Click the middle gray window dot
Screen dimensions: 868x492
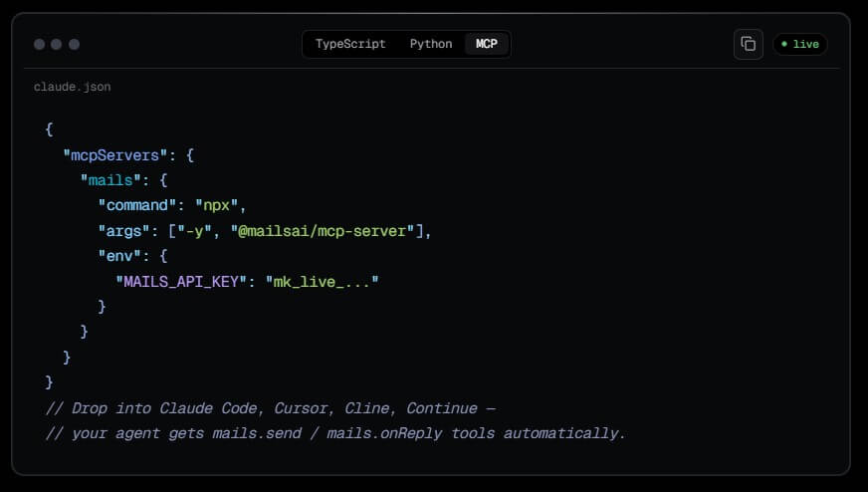coord(57,45)
